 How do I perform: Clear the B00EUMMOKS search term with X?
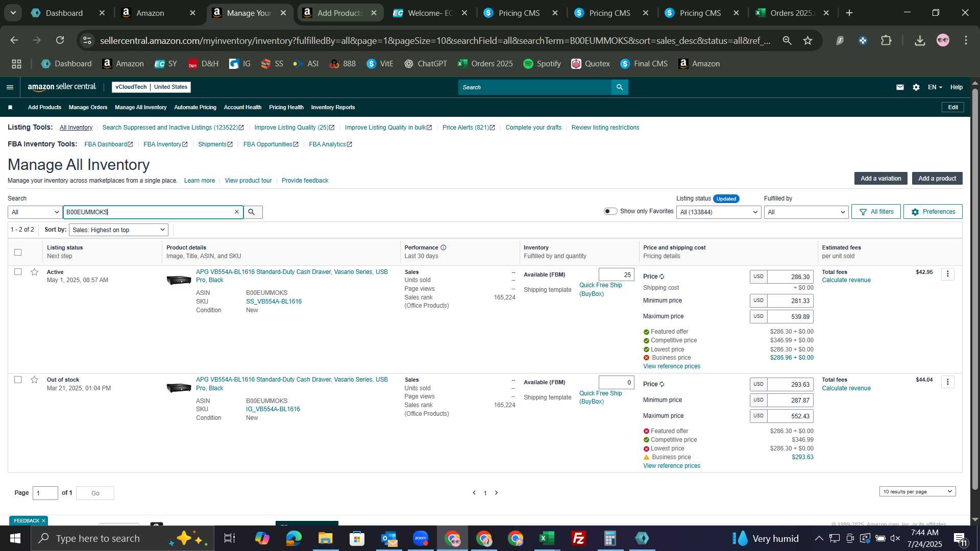237,212
